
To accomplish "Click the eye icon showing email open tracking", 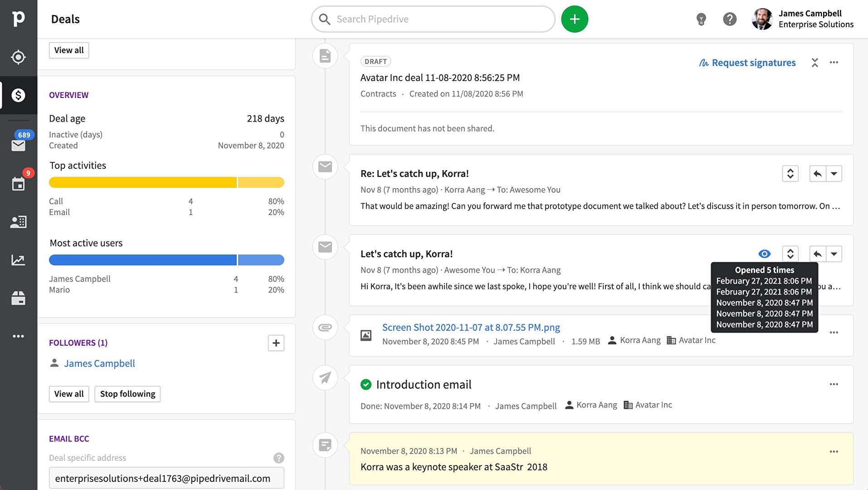I will [765, 254].
